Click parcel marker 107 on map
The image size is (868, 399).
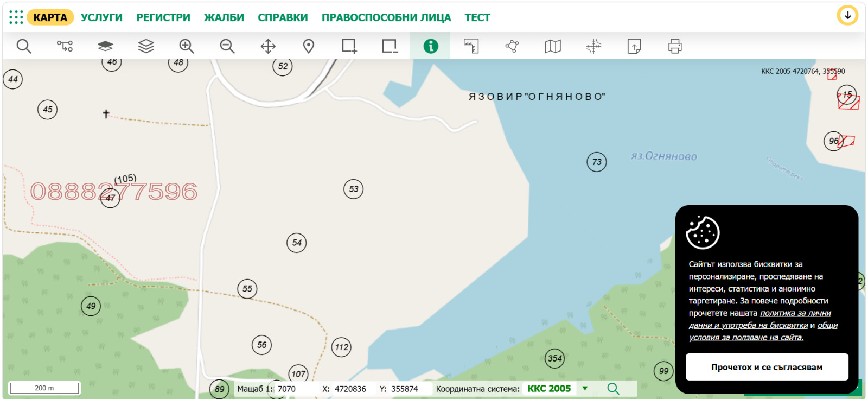click(298, 374)
